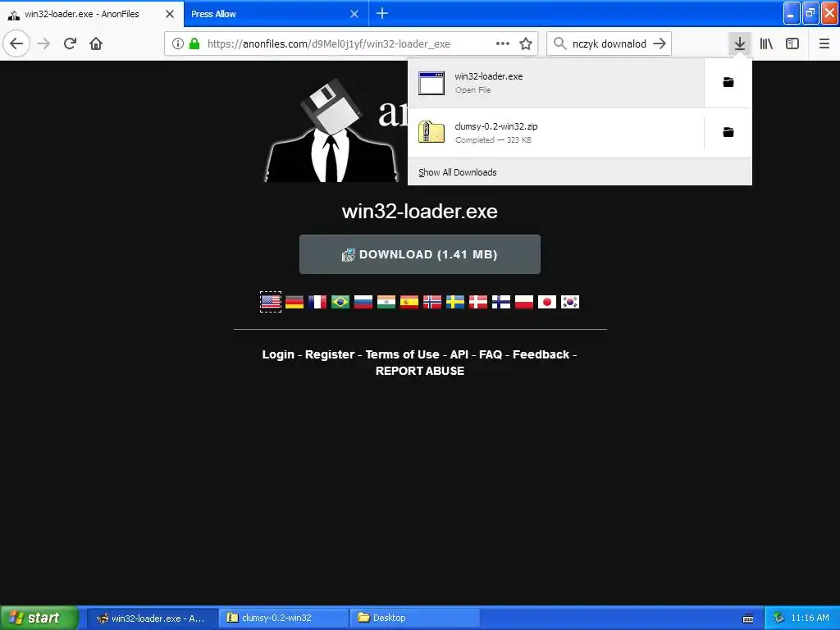The width and height of the screenshot is (840, 630).
Task: Click the green padlock security icon
Action: coord(194,43)
